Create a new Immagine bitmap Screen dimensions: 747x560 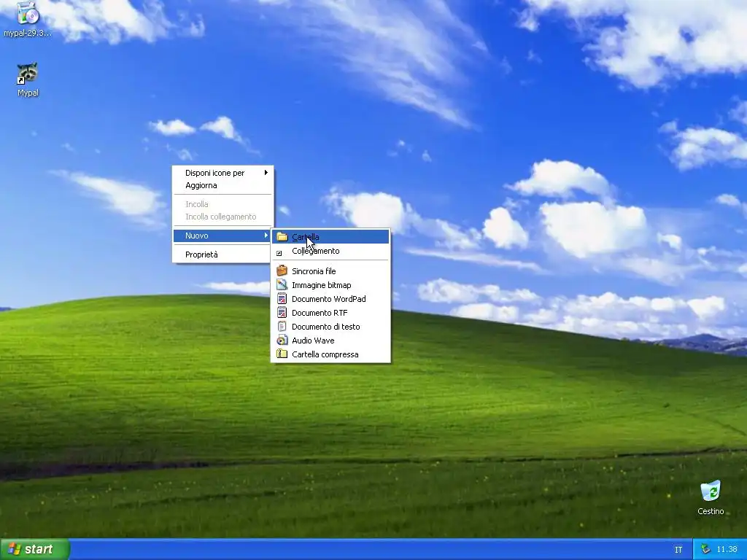330,285
